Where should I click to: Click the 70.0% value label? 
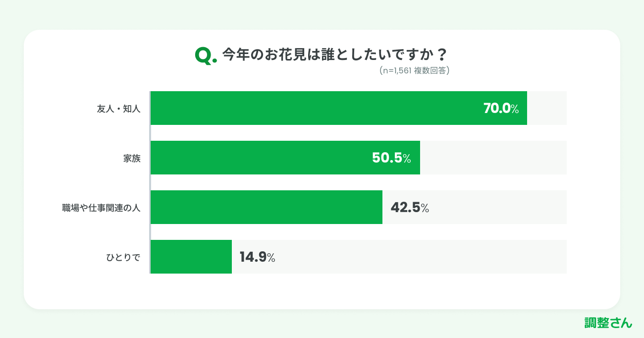501,109
